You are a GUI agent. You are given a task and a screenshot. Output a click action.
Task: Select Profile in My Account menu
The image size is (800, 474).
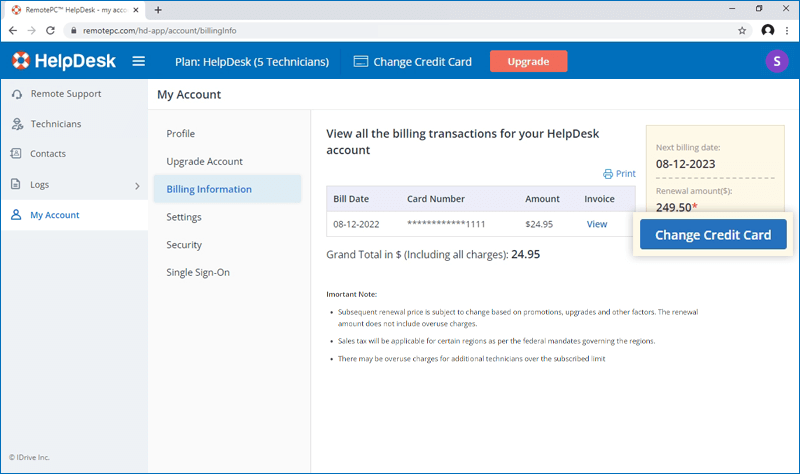coord(181,134)
